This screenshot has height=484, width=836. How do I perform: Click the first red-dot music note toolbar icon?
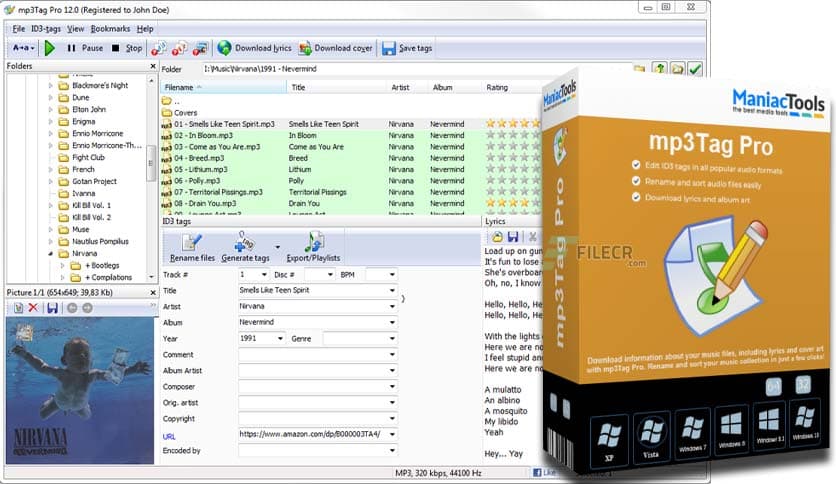click(x=158, y=49)
